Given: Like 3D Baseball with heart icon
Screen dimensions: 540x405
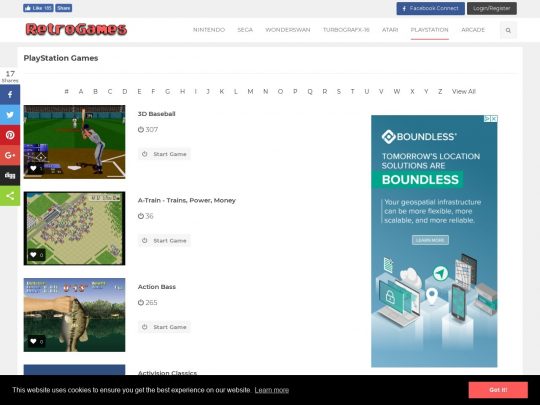Looking at the screenshot, I should pos(33,168).
